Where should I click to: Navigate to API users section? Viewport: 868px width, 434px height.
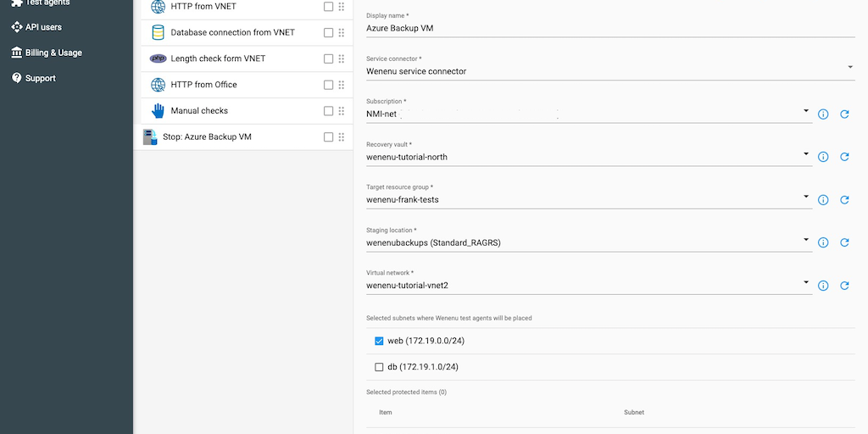point(42,27)
